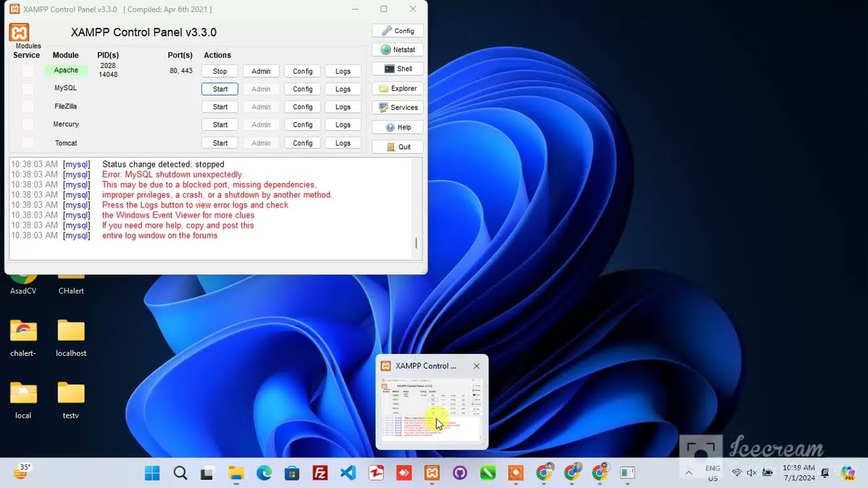Open the XAMPP icon in the taskbar
This screenshot has height=488, width=868.
pos(432,472)
